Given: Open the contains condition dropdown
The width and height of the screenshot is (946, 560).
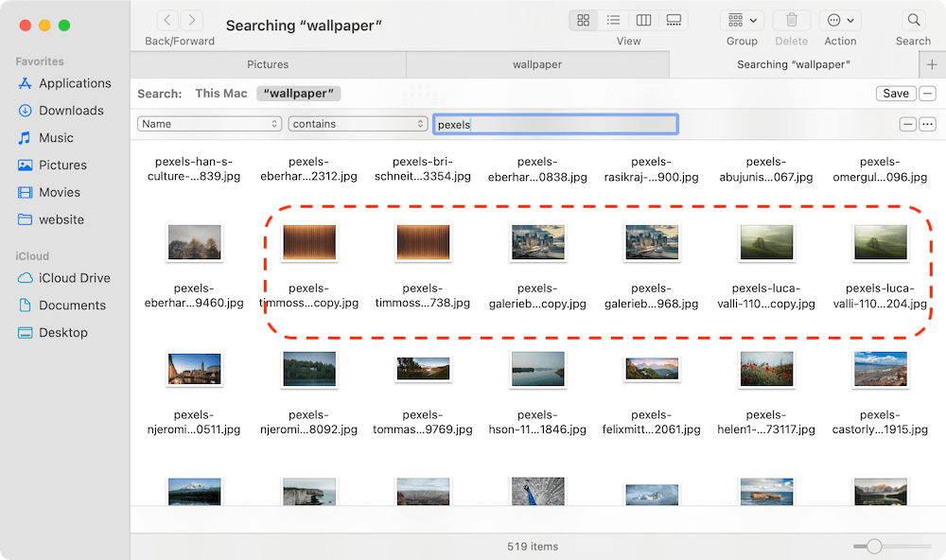Looking at the screenshot, I should [357, 123].
